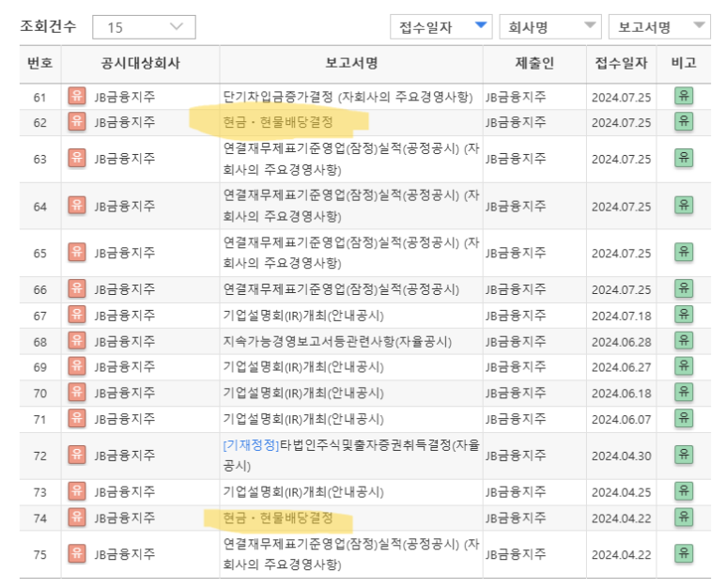
Task: Click red 유 icon in row 70
Action: (77, 393)
